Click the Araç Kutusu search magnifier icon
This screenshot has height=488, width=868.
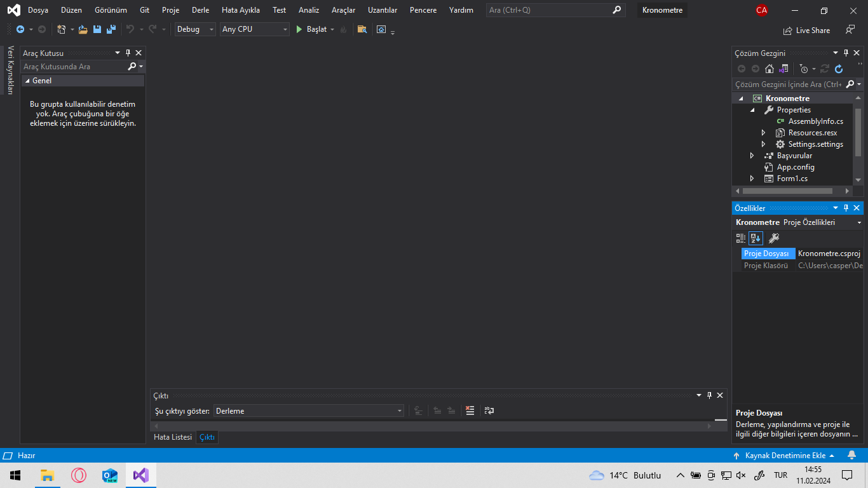coord(132,66)
